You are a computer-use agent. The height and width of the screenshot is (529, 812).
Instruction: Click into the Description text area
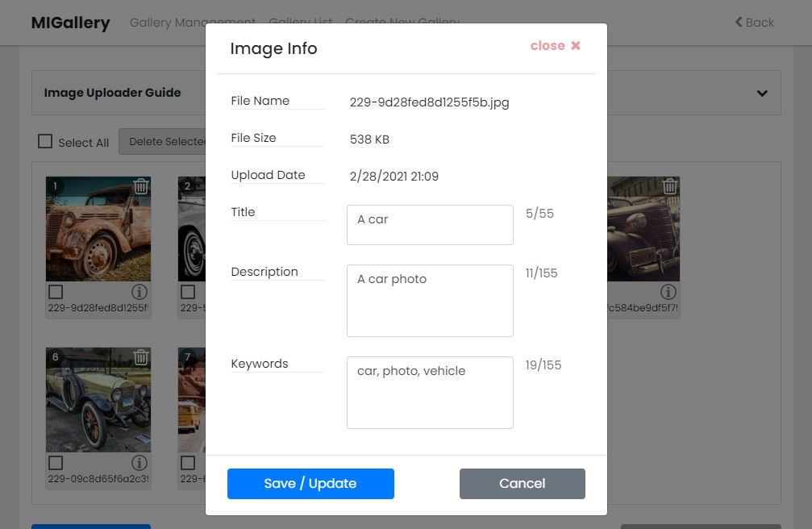tap(430, 301)
